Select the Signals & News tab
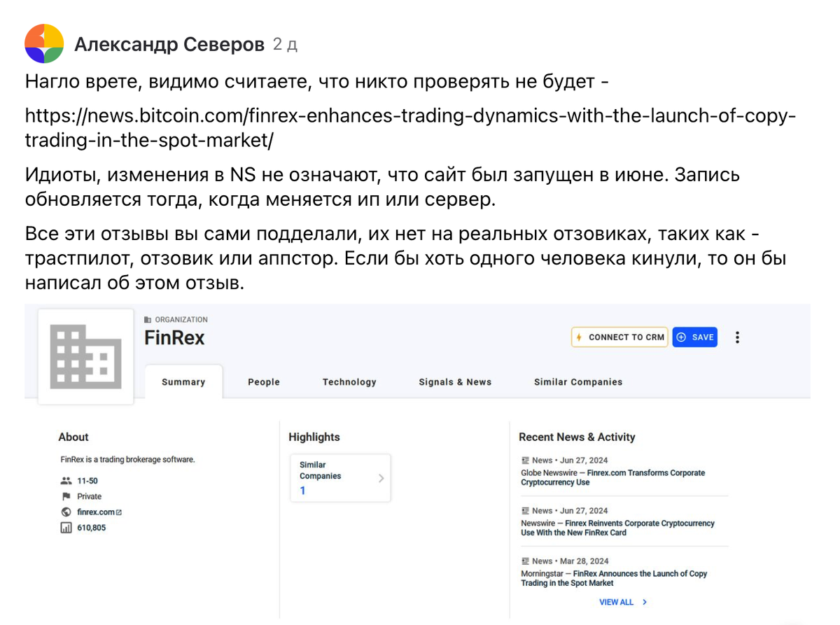Viewport: 840px width, 625px height. pyautogui.click(x=455, y=382)
